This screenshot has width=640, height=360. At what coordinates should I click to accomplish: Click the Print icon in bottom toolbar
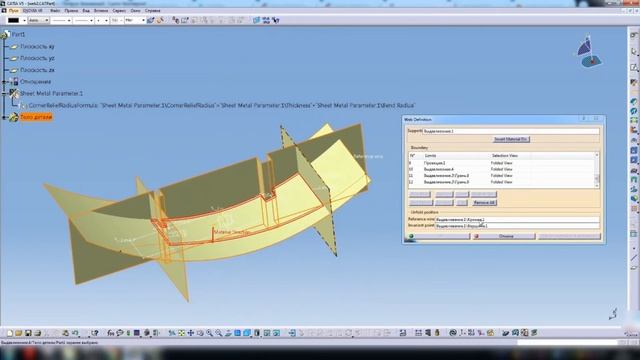coord(38,333)
